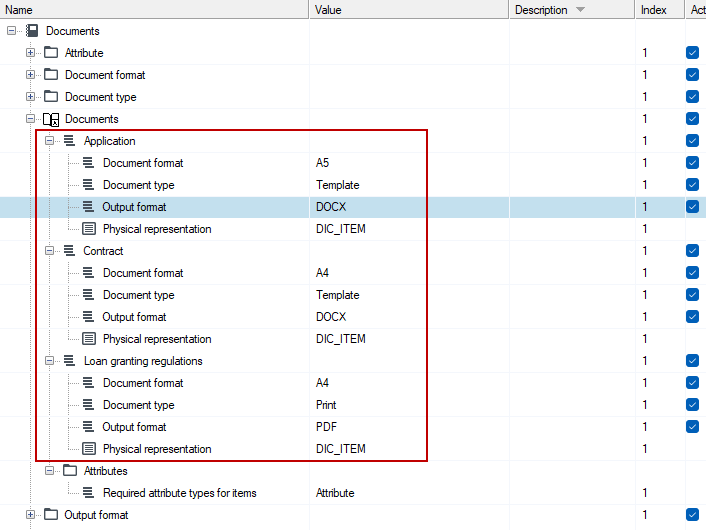The height and width of the screenshot is (530, 706).
Task: Click the Attributes folder icon
Action: (70, 471)
